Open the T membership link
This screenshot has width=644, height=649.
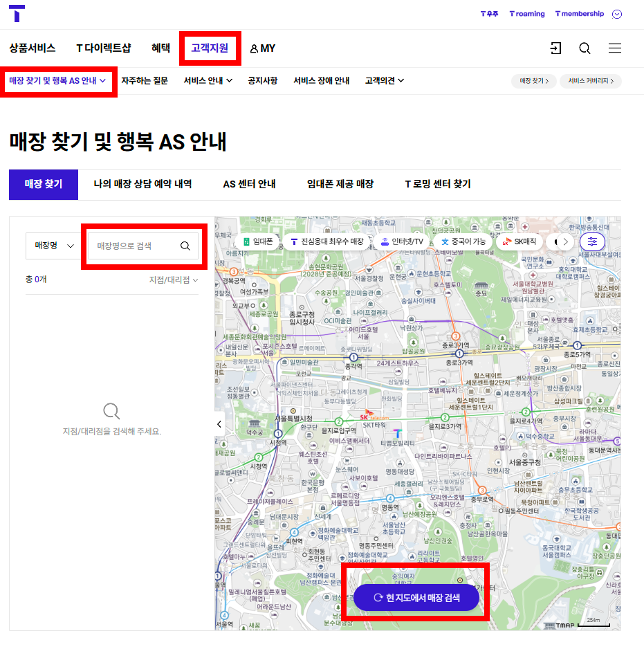coord(580,14)
